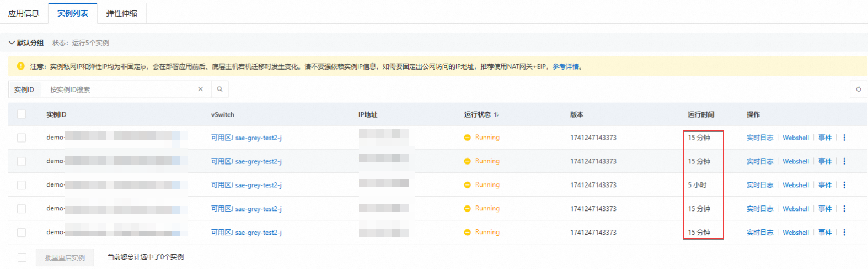The width and height of the screenshot is (868, 269).
Task: Open more actions for second instance row
Action: point(844,161)
